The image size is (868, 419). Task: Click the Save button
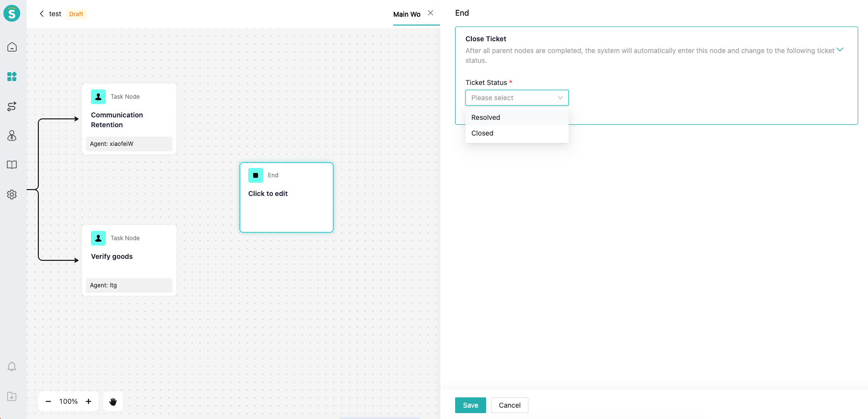point(470,405)
